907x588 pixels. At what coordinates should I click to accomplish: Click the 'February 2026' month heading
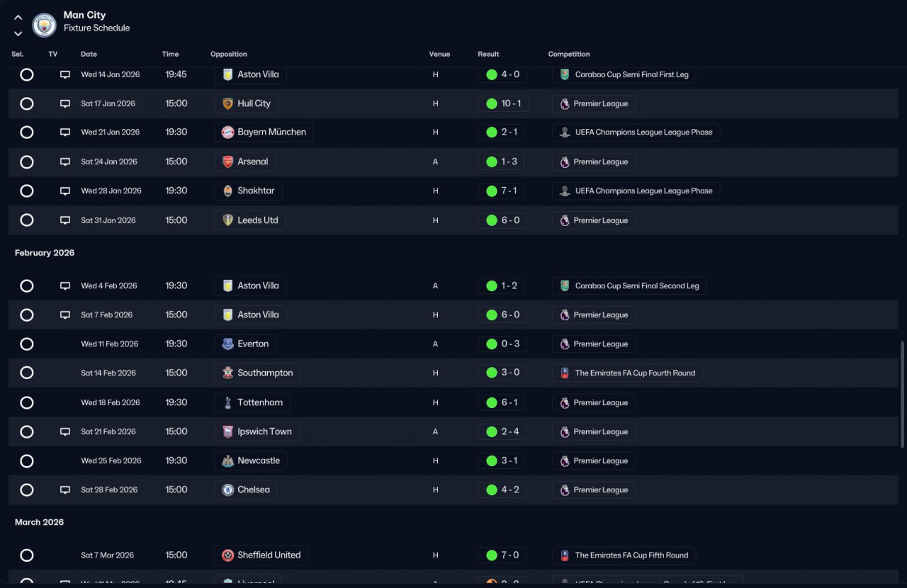pyautogui.click(x=45, y=253)
